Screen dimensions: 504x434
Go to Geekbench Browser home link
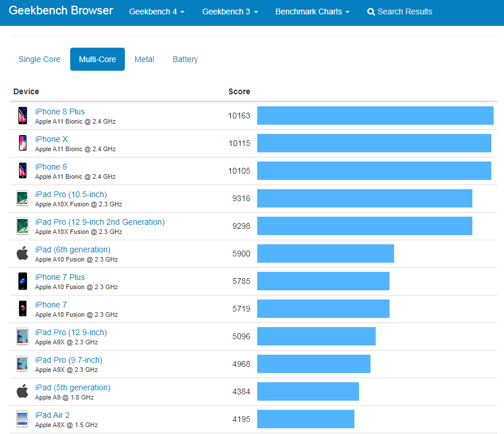(x=61, y=10)
